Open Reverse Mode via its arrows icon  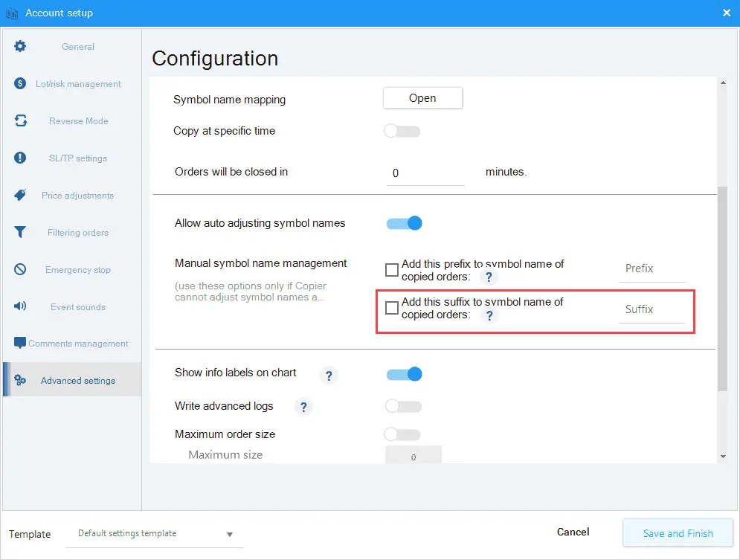(x=20, y=120)
